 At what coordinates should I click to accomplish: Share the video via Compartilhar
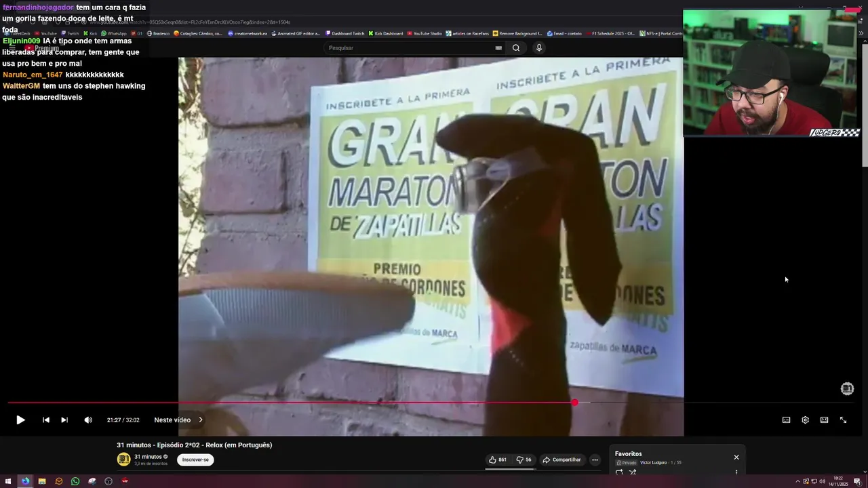click(561, 460)
